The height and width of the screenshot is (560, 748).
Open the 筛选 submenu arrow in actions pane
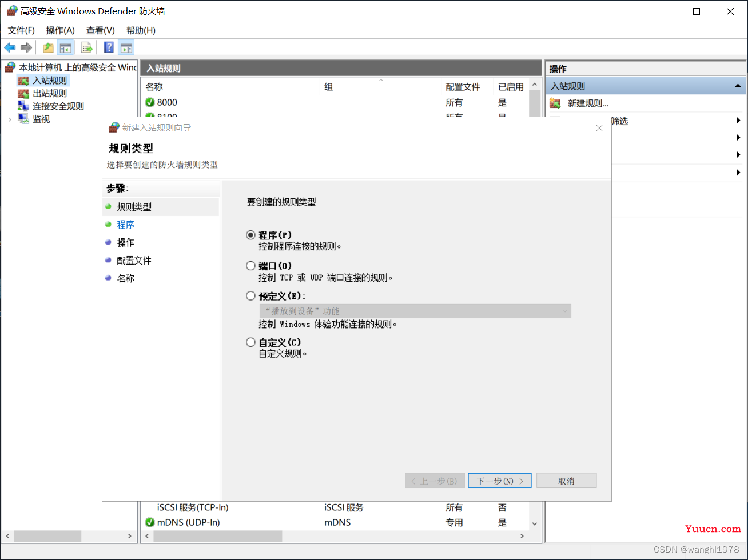click(x=738, y=121)
